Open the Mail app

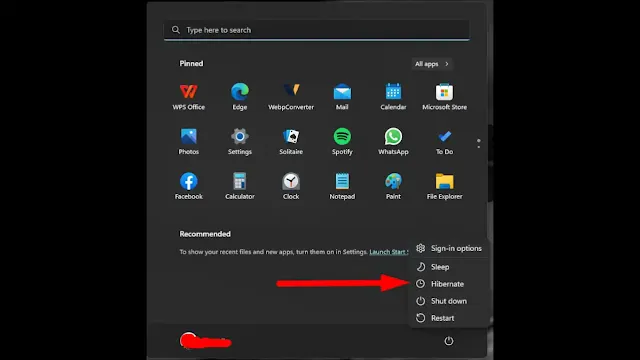pyautogui.click(x=342, y=97)
